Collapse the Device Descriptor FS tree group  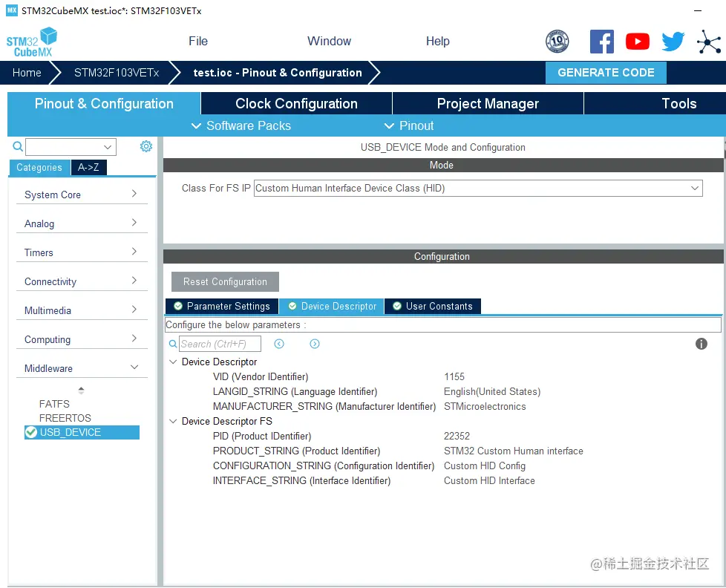(x=173, y=421)
